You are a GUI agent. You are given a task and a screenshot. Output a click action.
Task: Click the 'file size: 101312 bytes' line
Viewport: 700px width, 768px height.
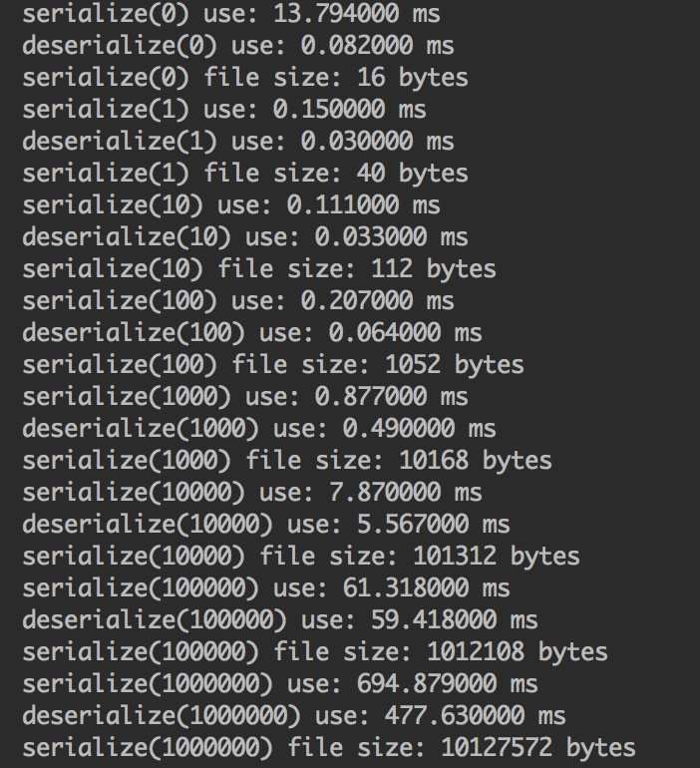[x=300, y=557]
